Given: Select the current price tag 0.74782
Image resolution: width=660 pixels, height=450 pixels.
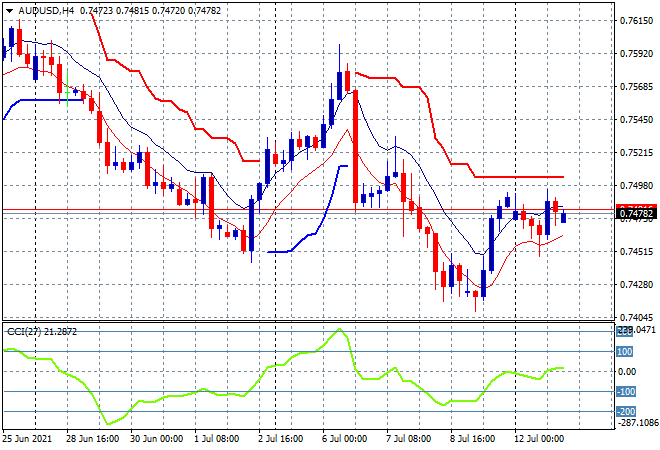Looking at the screenshot, I should coord(635,214).
